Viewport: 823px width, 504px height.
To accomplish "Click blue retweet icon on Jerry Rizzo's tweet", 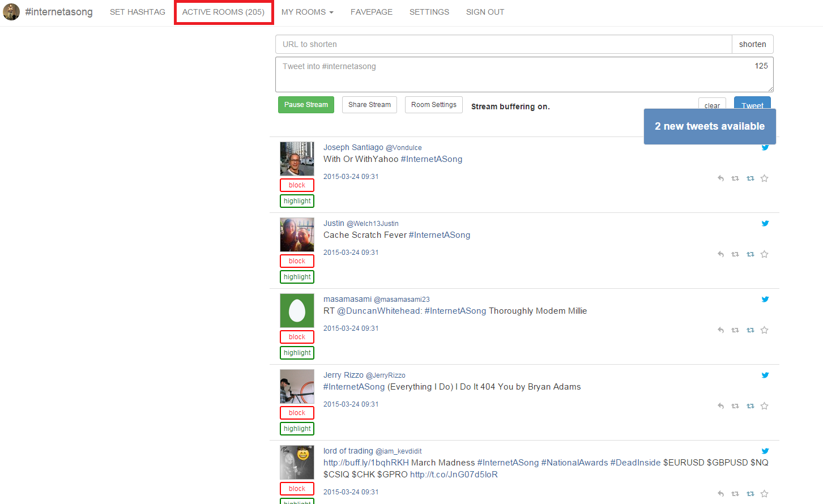I will coord(750,406).
